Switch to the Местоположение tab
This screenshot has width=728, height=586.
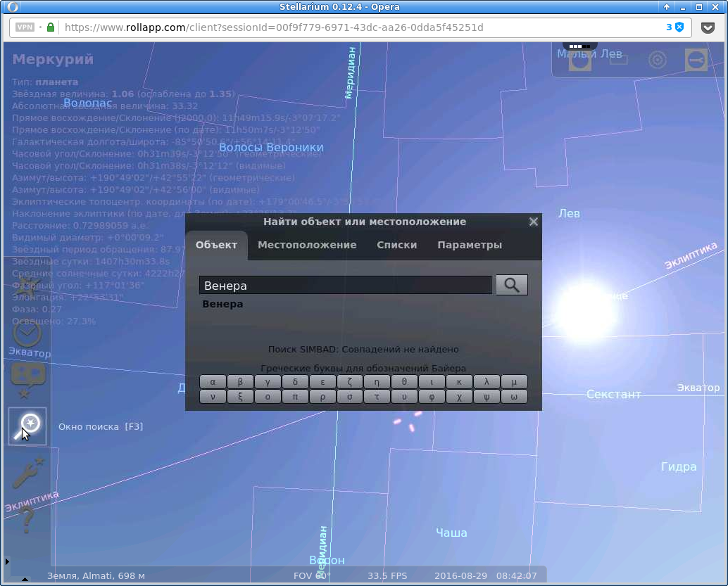point(307,245)
